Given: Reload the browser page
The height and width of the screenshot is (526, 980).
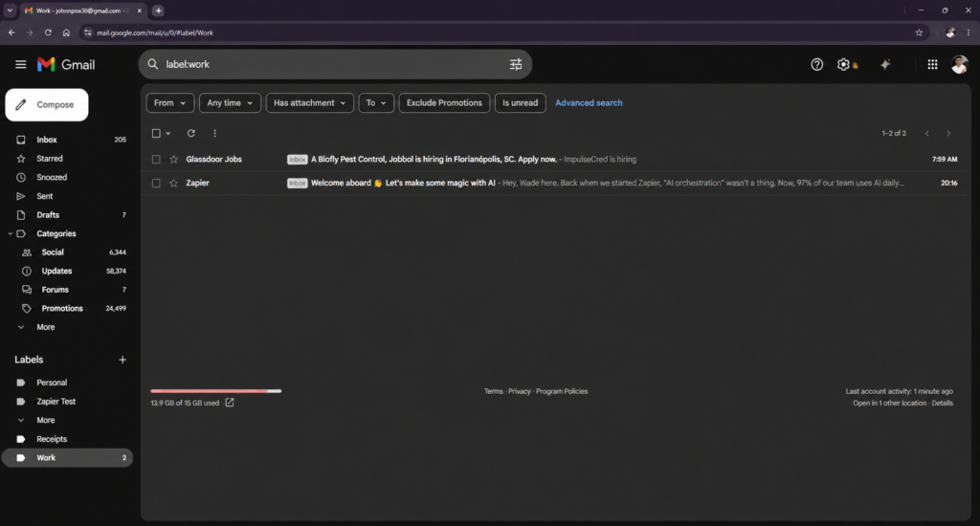Looking at the screenshot, I should 48,33.
